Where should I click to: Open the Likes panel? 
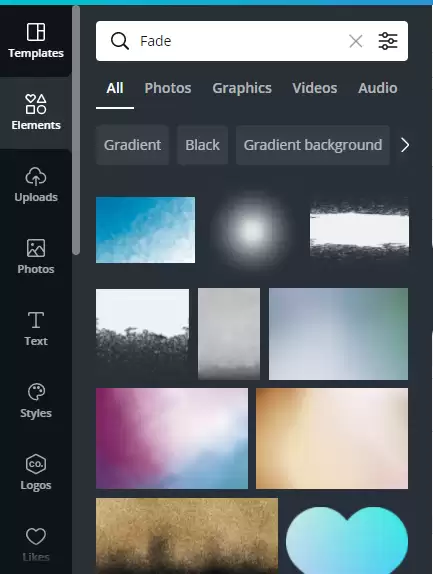click(36, 545)
